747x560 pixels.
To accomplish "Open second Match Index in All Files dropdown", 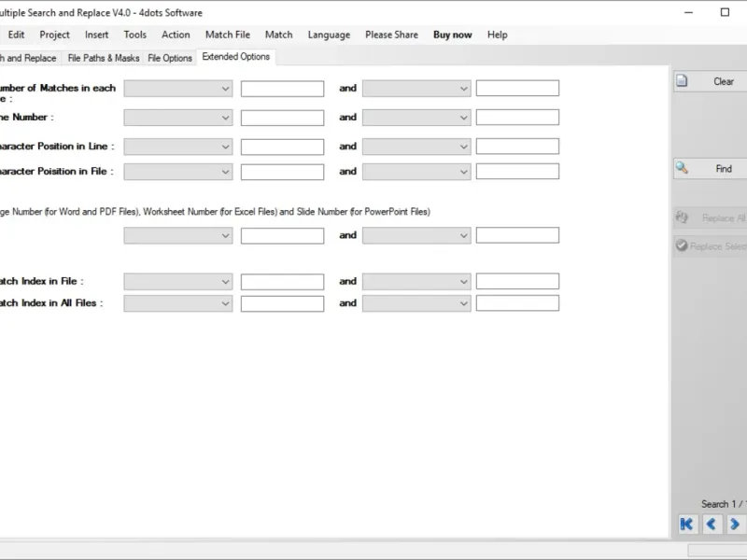I will (416, 303).
